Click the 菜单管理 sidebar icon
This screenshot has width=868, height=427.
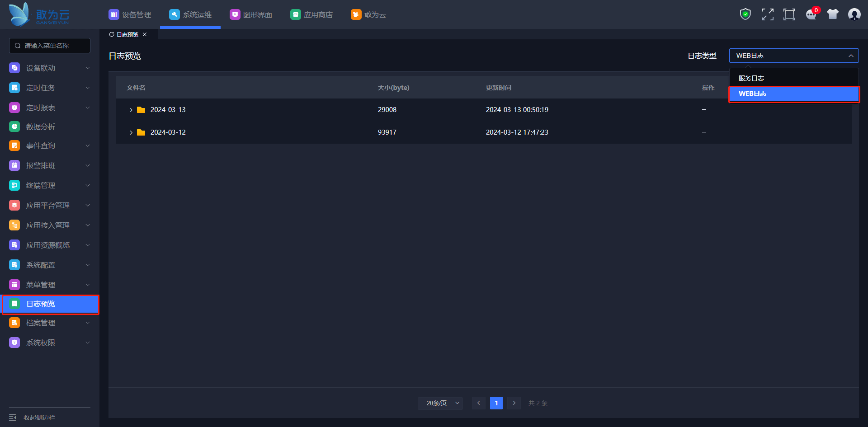[x=14, y=285]
